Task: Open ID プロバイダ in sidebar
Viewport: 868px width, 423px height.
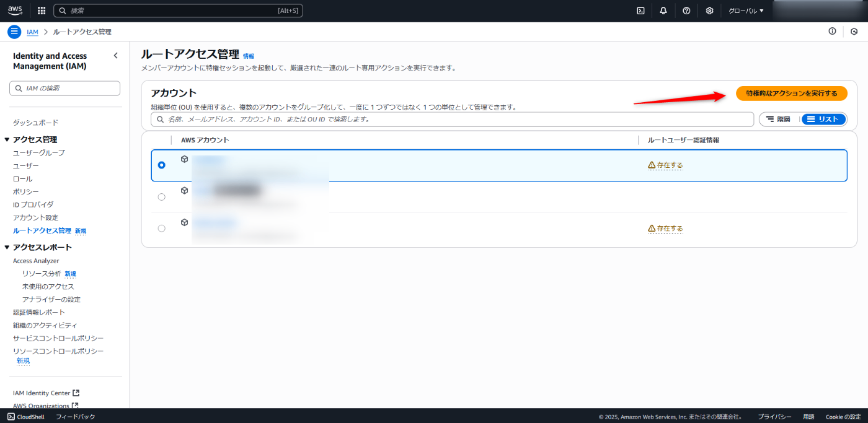Action: coord(33,204)
